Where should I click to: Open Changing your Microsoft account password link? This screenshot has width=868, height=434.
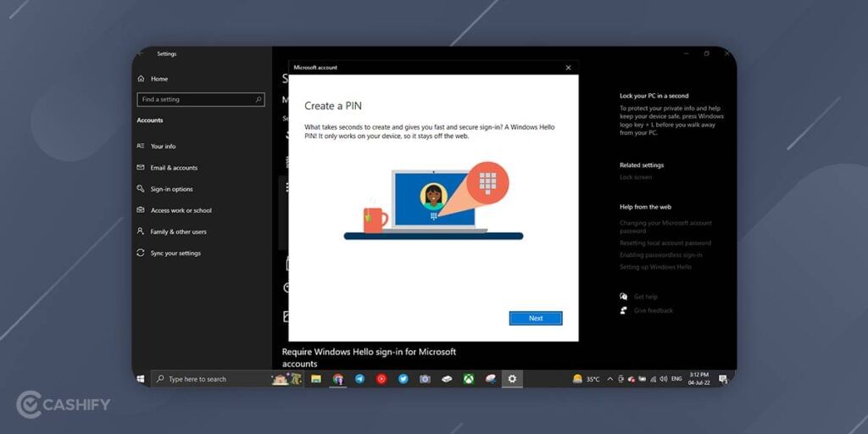point(665,227)
